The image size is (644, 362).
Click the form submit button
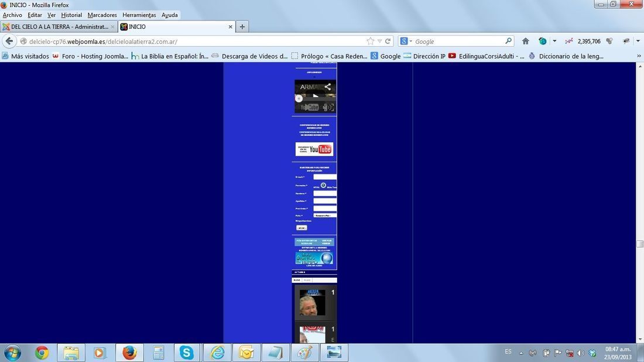click(x=302, y=228)
